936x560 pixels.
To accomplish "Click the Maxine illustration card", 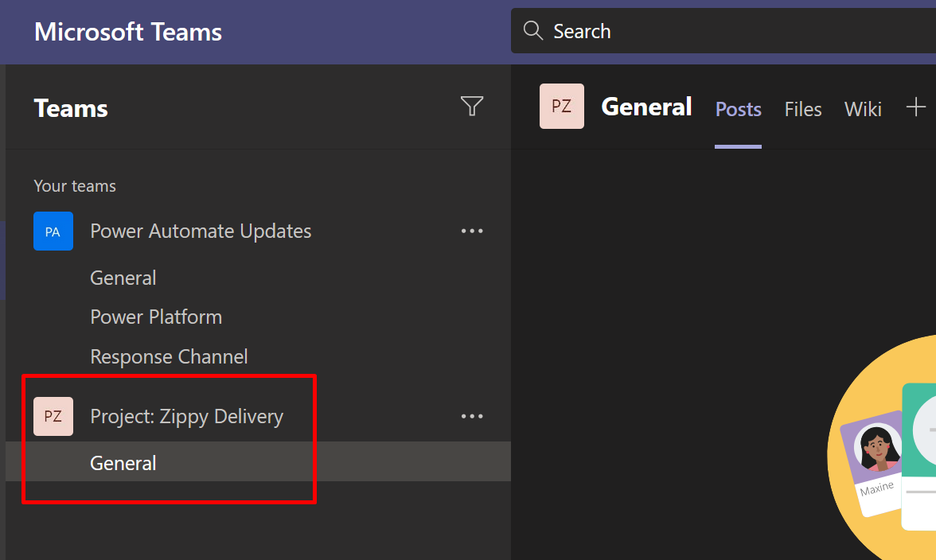I will pyautogui.click(x=872, y=461).
